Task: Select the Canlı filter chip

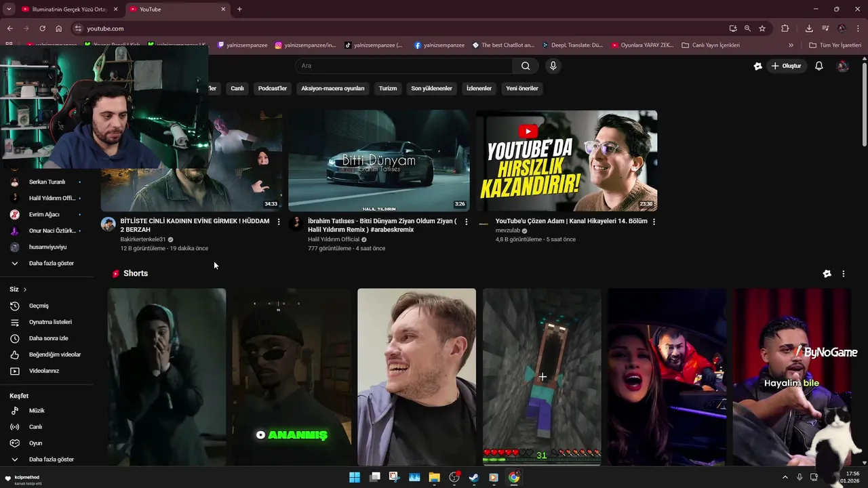Action: coord(237,88)
